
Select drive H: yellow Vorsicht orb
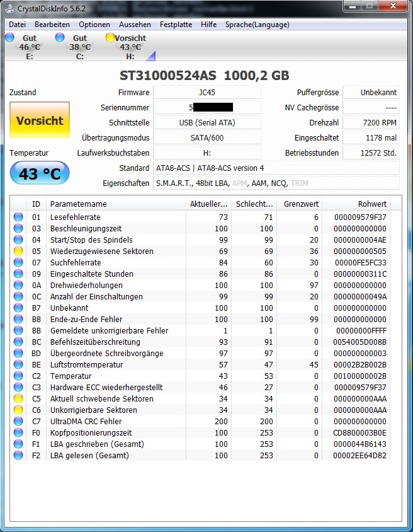[x=110, y=37]
